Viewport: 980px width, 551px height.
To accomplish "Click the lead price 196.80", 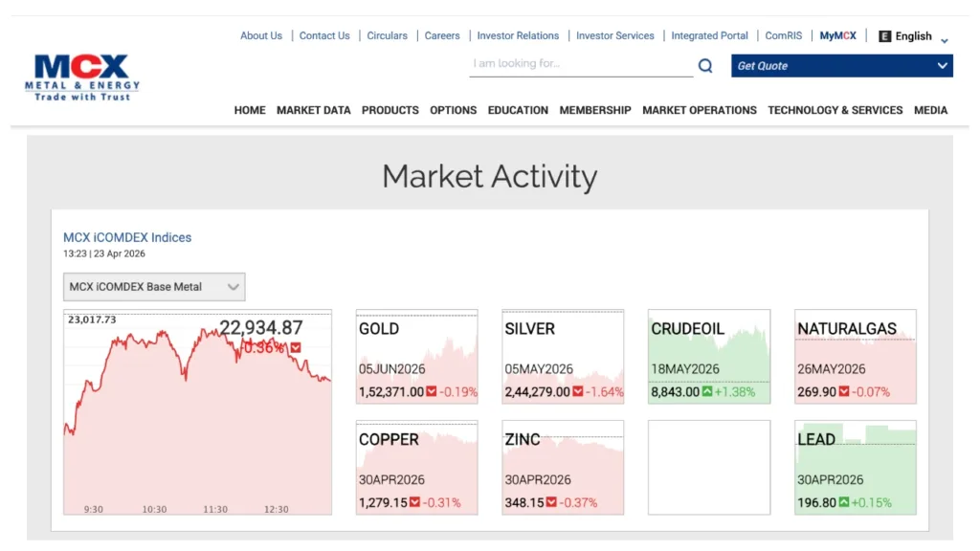I will pyautogui.click(x=816, y=502).
